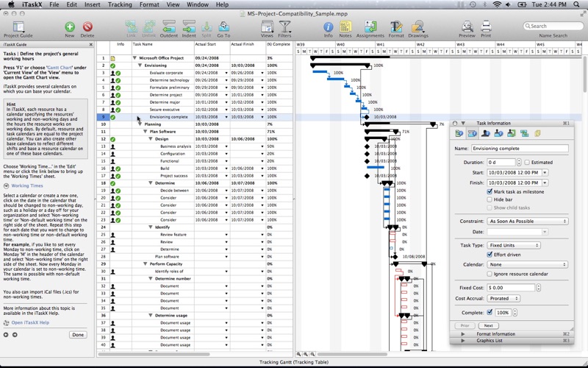Click the Print toolbar icon
This screenshot has height=368, width=588.
pos(486,26)
